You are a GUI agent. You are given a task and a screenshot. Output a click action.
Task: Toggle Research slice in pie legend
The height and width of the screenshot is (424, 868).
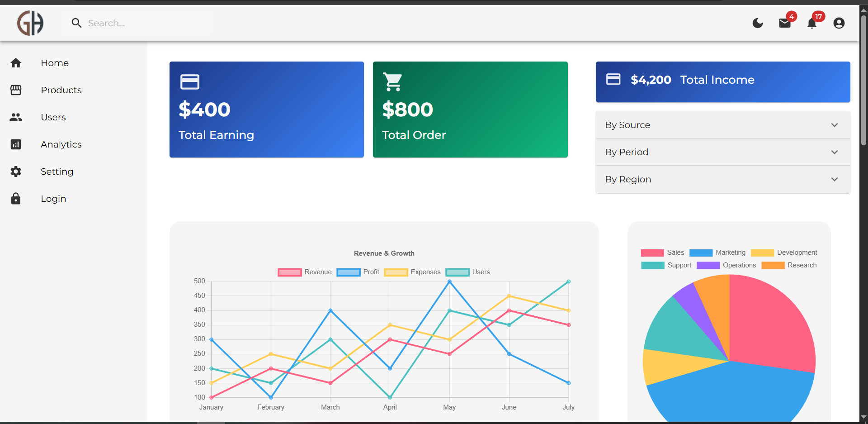click(789, 265)
